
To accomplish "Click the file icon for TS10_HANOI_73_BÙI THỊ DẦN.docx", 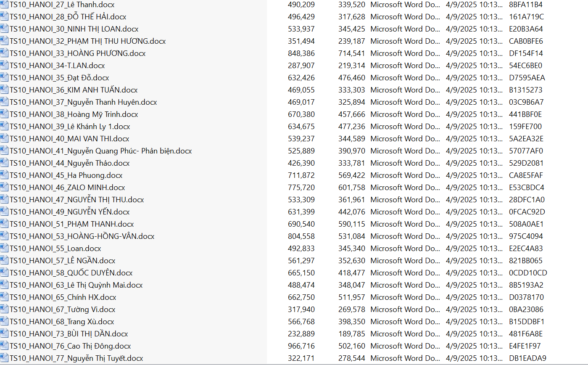I will click(x=4, y=334).
